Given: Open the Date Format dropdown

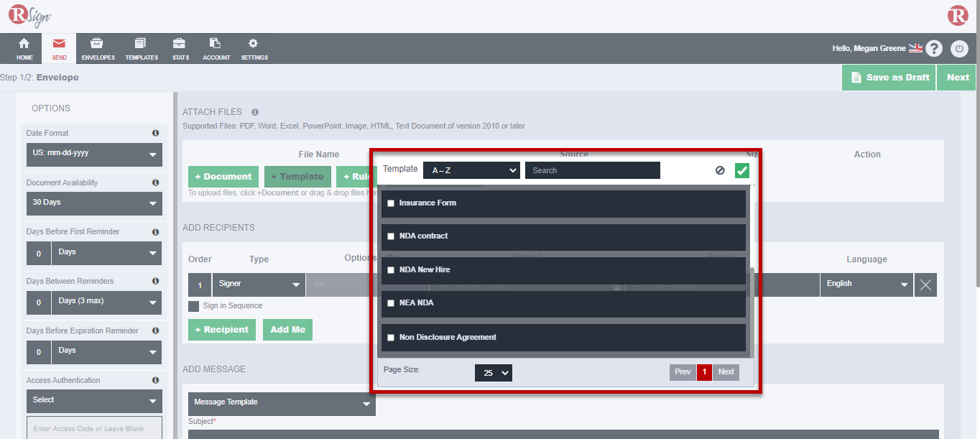Looking at the screenshot, I should pyautogui.click(x=94, y=154).
